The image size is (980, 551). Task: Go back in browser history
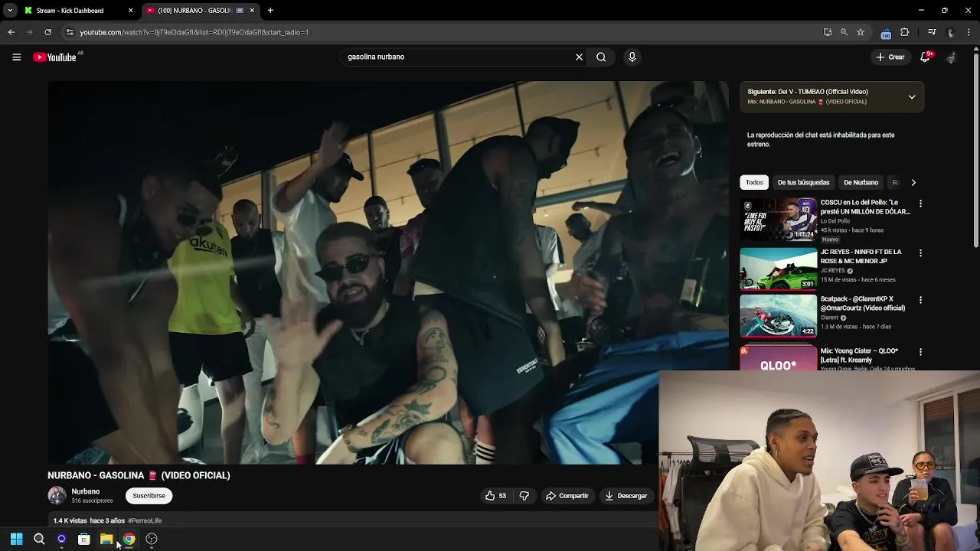[x=11, y=32]
